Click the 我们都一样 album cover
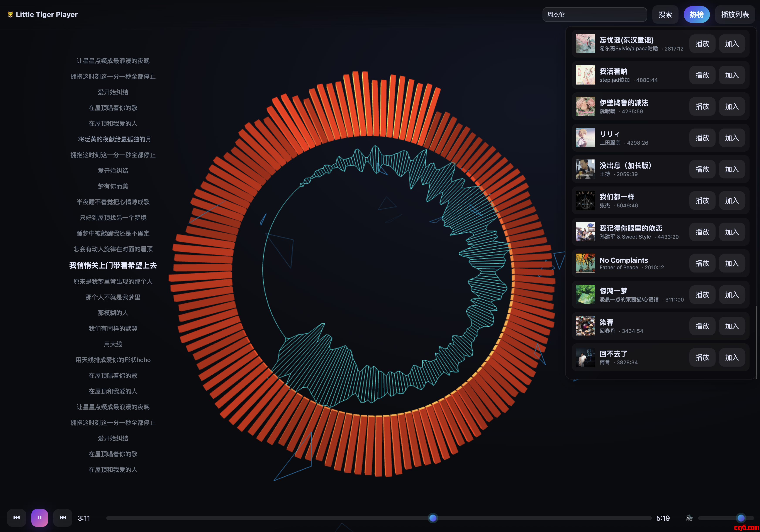Screen dimensions: 760x532 (x=585, y=201)
